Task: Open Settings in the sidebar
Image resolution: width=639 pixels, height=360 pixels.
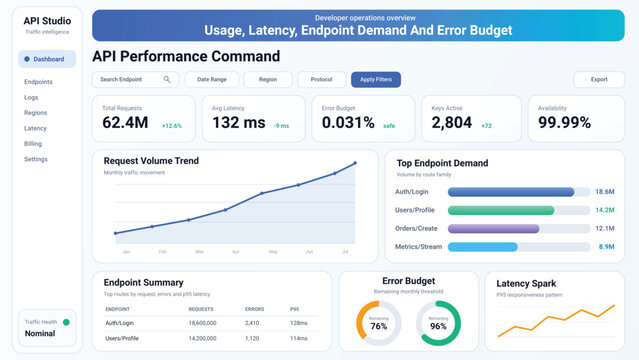Action: click(x=36, y=159)
